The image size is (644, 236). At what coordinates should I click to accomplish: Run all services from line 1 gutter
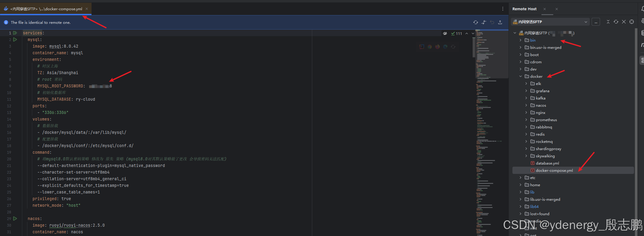pos(15,33)
